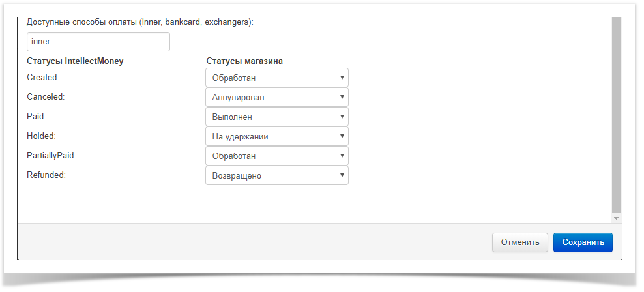Click the "Доступные способы оплаты" field label

point(139,22)
